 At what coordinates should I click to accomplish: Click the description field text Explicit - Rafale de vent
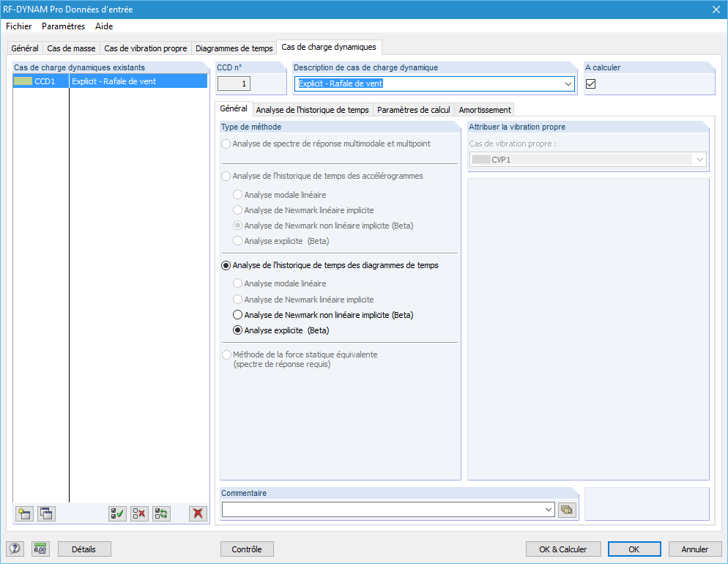[x=341, y=84]
